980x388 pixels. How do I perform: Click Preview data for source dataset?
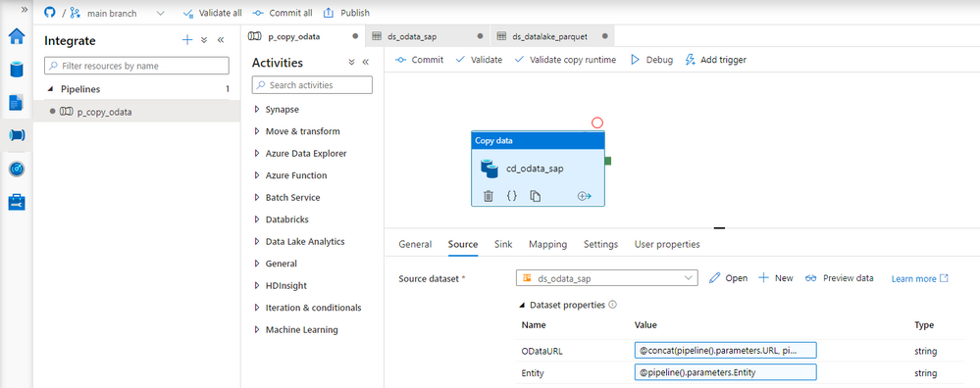point(840,278)
